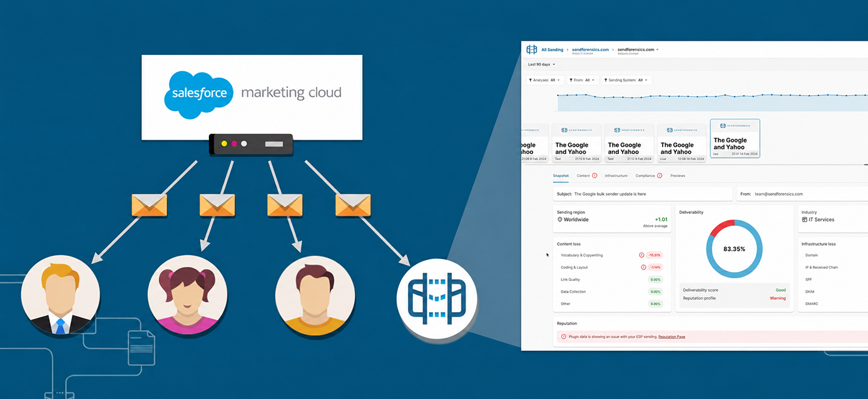Click Domain under Infrastructure loss
This screenshot has height=399, width=868.
point(812,255)
